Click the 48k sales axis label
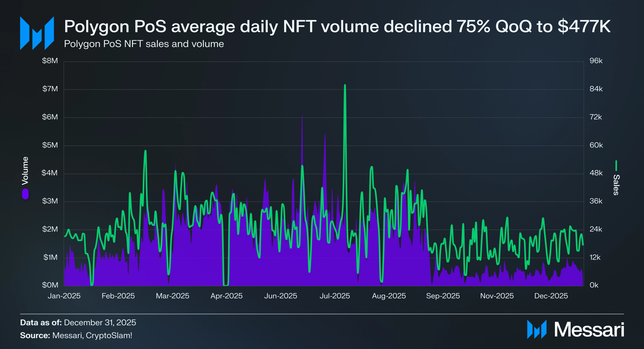 [x=596, y=173]
